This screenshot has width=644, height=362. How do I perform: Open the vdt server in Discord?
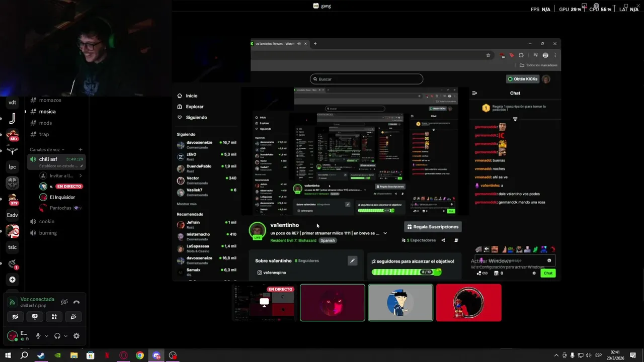point(12,103)
